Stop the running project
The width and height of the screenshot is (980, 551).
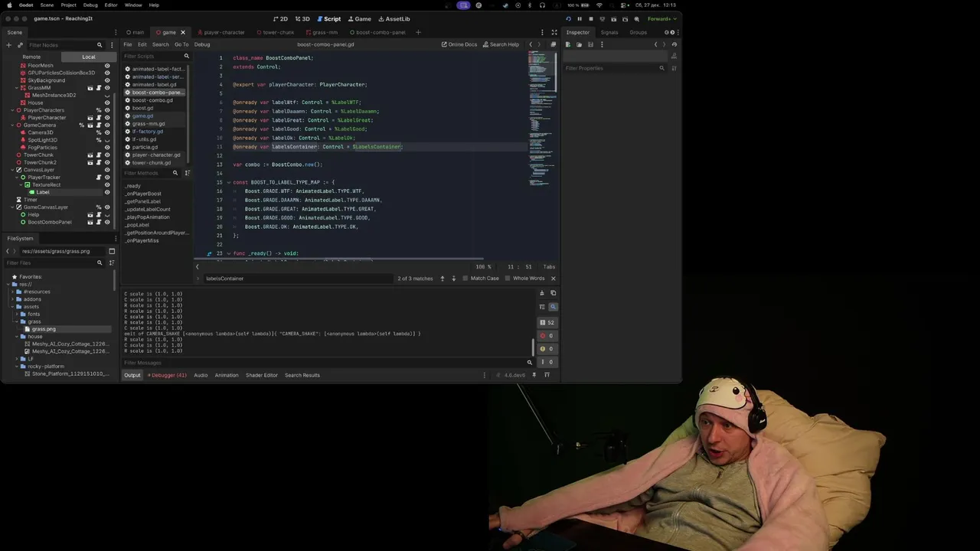(590, 18)
